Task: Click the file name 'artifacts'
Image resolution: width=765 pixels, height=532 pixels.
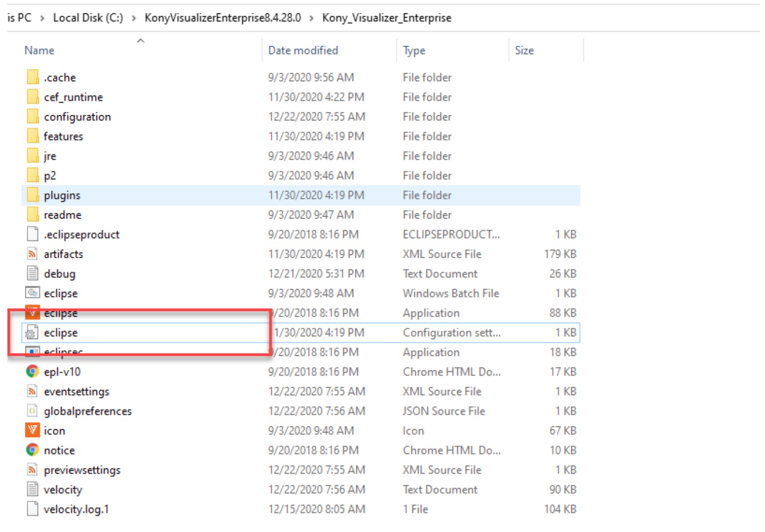Action: pyautogui.click(x=63, y=254)
